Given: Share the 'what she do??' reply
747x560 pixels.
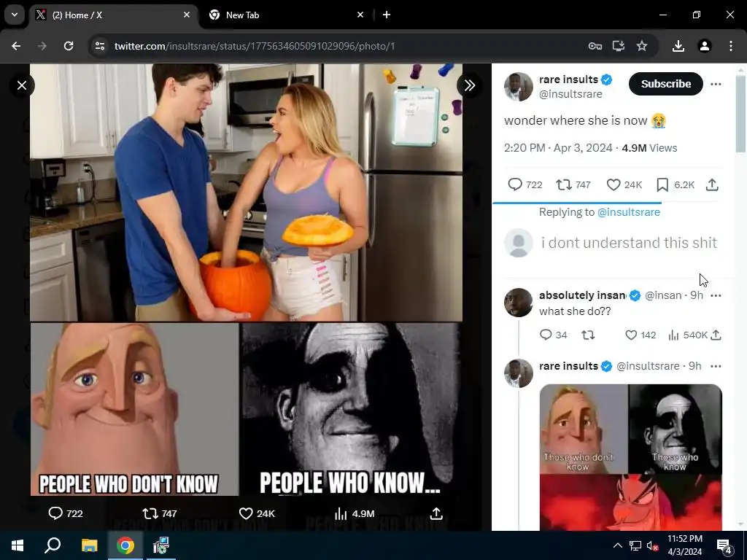Looking at the screenshot, I should [x=716, y=335].
